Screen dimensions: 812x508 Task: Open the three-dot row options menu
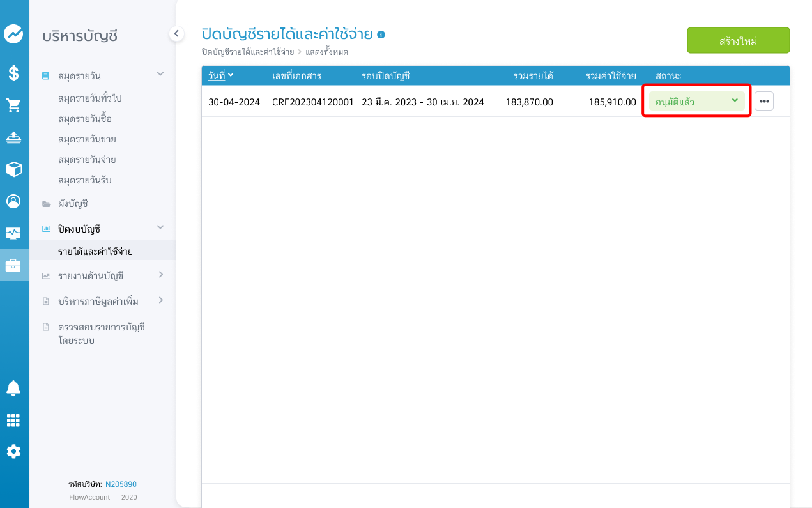point(763,101)
